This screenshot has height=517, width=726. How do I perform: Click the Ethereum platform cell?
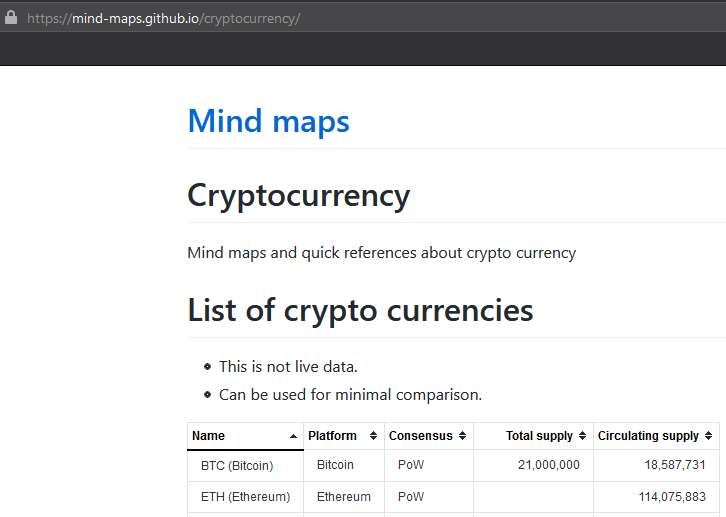click(x=344, y=497)
